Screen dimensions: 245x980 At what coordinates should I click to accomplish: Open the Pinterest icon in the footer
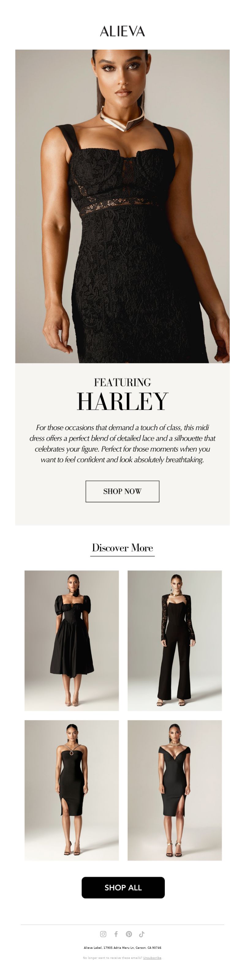(x=129, y=934)
